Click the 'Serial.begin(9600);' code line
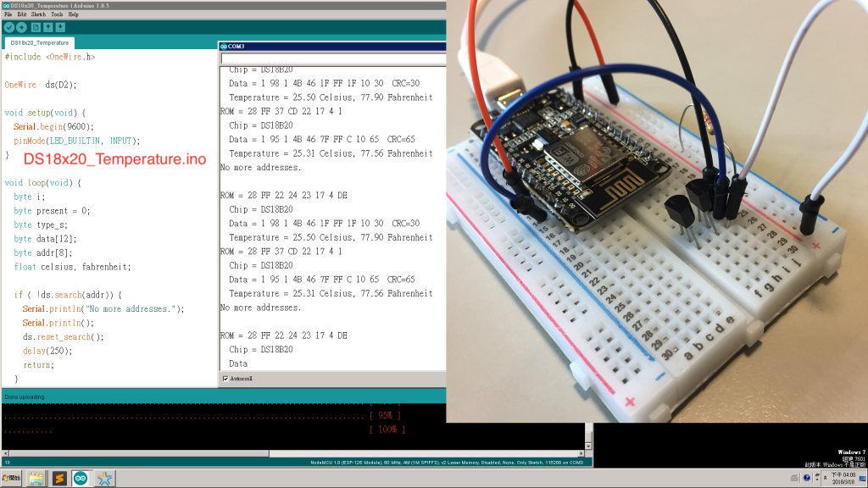This screenshot has height=488, width=868. [53, 127]
